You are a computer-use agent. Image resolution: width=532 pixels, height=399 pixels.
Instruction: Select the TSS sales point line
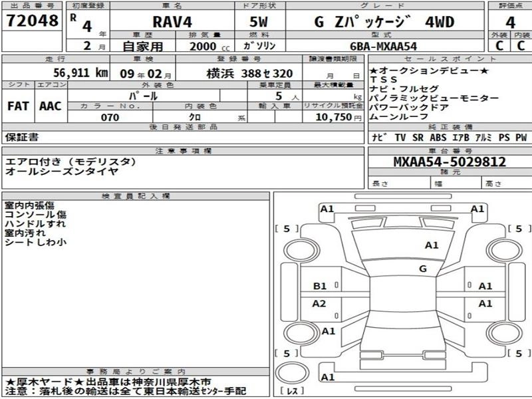[x=384, y=80]
